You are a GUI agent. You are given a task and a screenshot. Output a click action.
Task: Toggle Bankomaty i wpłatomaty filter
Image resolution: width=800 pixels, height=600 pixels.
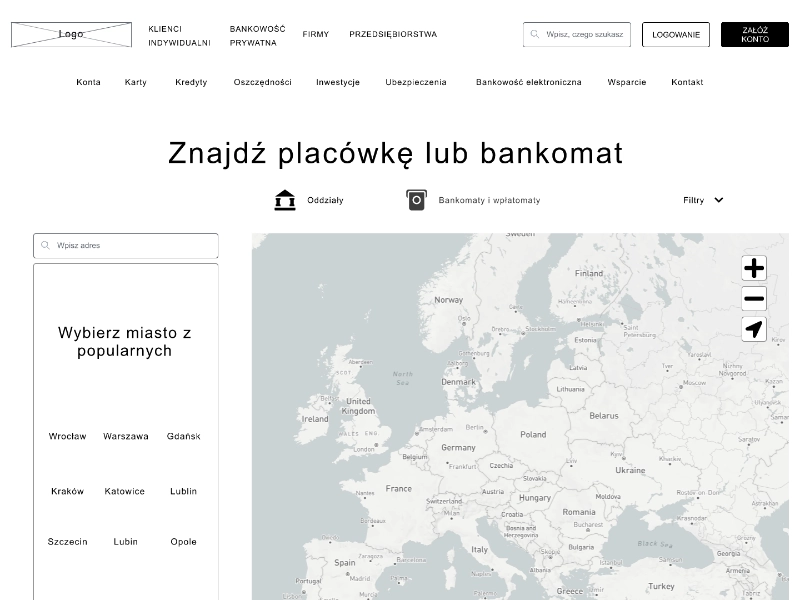click(x=489, y=200)
